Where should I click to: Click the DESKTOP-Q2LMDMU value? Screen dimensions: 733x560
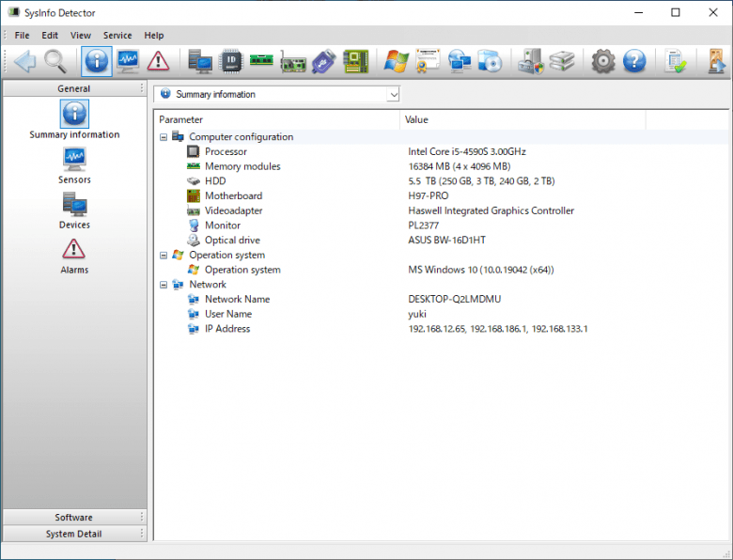click(x=455, y=299)
